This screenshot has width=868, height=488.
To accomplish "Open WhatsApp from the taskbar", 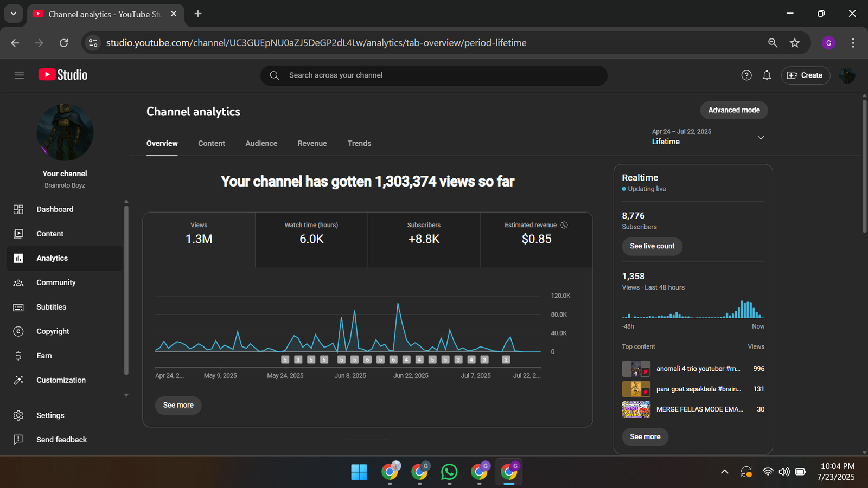I will [x=449, y=472].
